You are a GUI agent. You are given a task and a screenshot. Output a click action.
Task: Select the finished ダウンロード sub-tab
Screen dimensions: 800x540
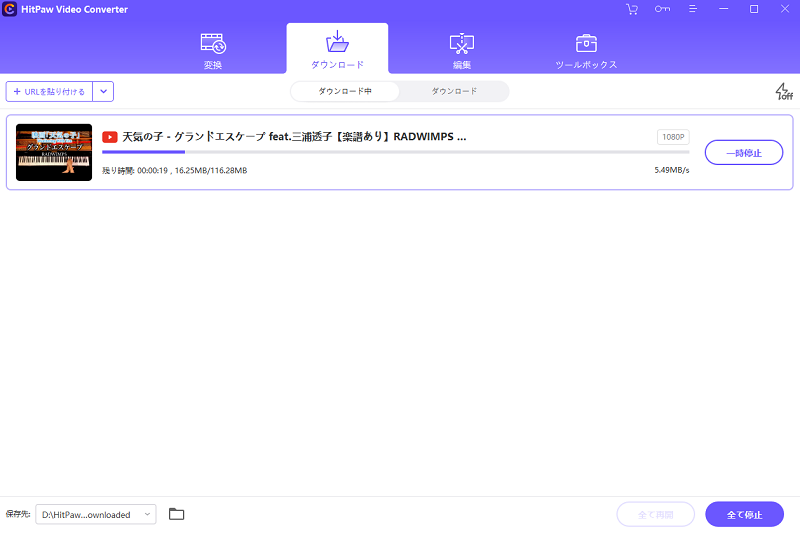pyautogui.click(x=454, y=91)
